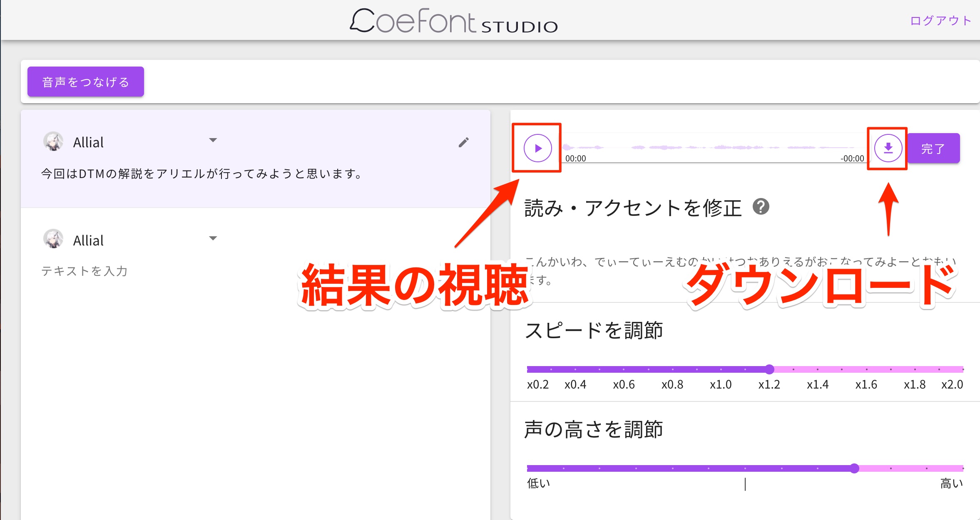Click the speed label x1.6
The image size is (980, 520).
[866, 384]
